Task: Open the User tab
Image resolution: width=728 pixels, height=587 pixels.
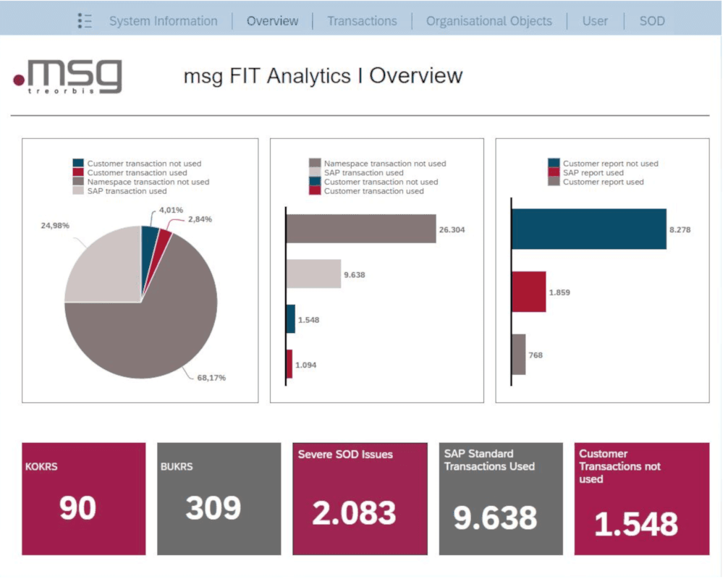Action: coord(595,21)
